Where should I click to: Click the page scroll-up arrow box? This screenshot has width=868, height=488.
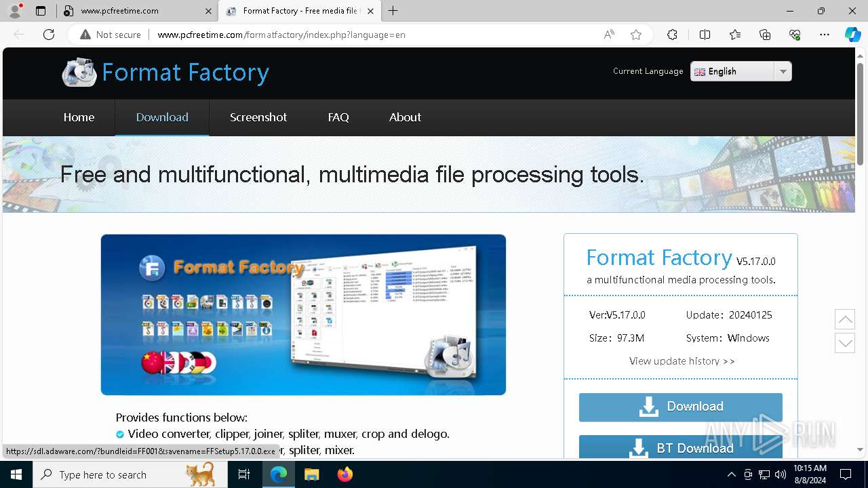click(845, 319)
